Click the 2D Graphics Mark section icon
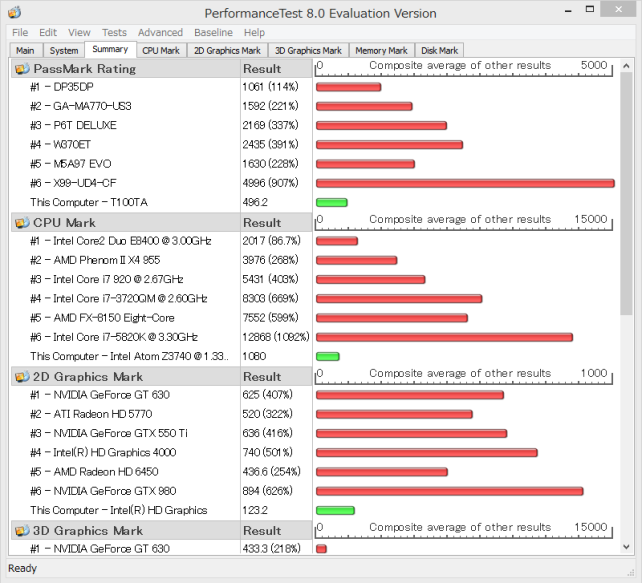 click(22, 377)
